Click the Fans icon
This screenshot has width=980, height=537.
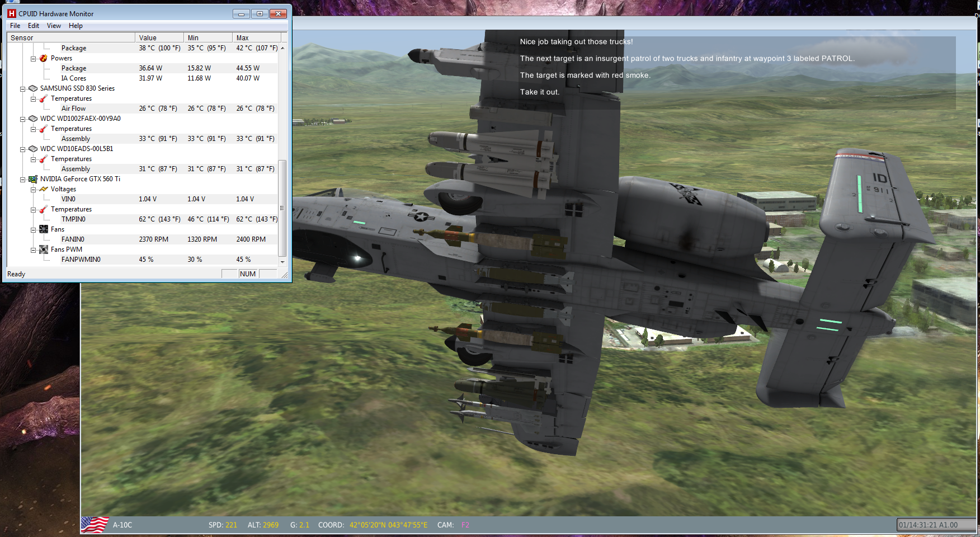(x=44, y=229)
